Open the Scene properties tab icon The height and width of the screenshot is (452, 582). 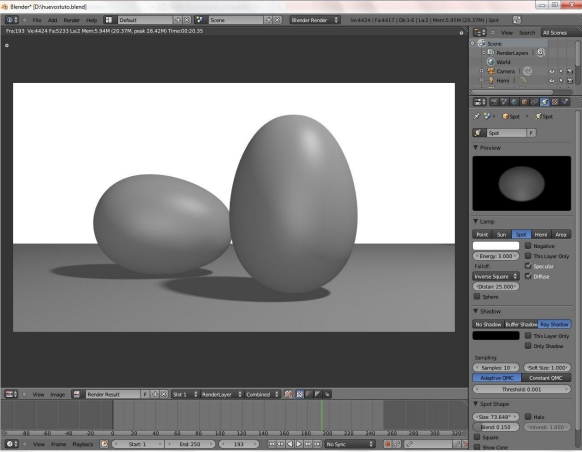[504, 102]
